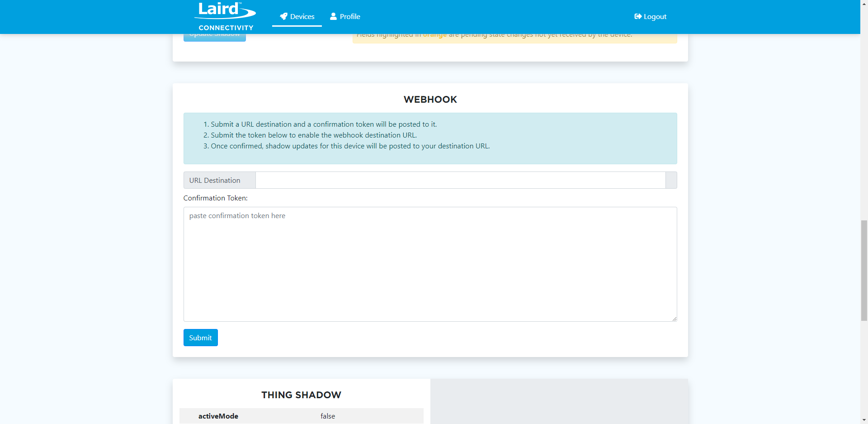The height and width of the screenshot is (424, 868).
Task: Focus the URL Destination input field
Action: 460,180
